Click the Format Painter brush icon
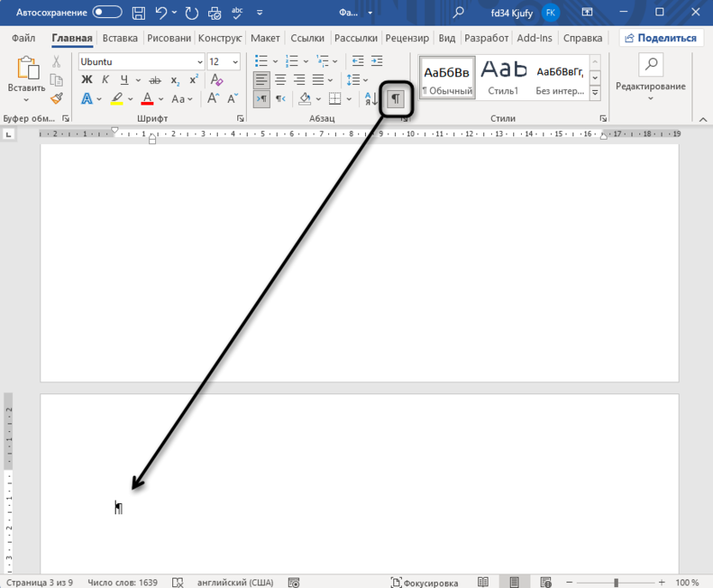713x588 pixels. [57, 99]
